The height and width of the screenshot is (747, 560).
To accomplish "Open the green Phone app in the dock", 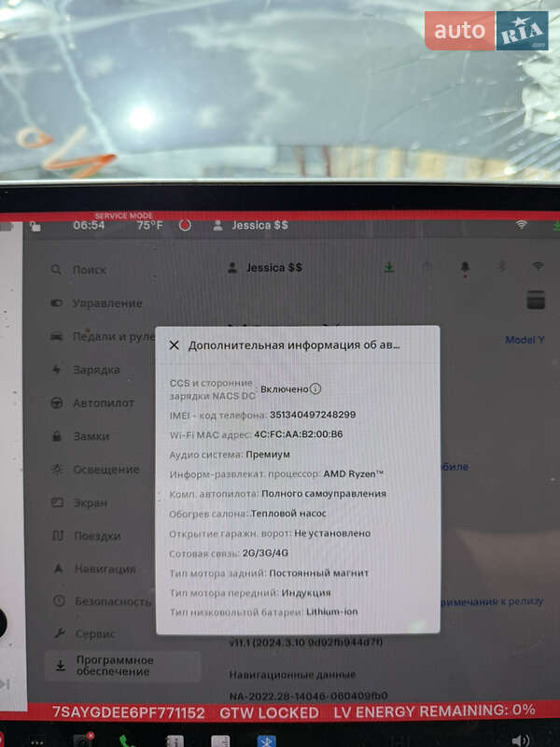I will (127, 740).
